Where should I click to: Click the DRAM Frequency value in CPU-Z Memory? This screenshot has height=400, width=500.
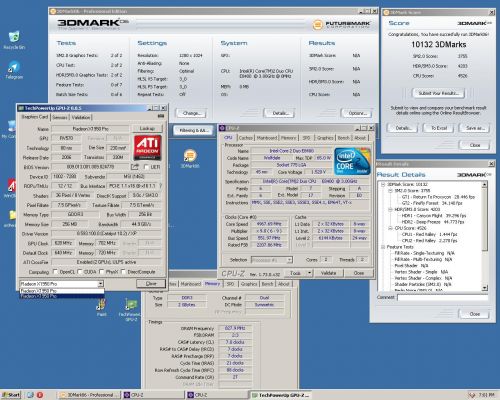(235, 328)
